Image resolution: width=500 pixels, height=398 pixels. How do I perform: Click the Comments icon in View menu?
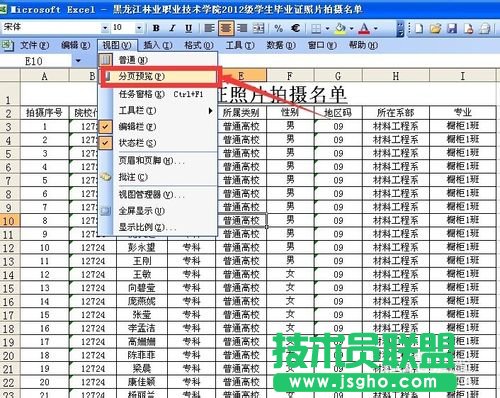(x=105, y=177)
